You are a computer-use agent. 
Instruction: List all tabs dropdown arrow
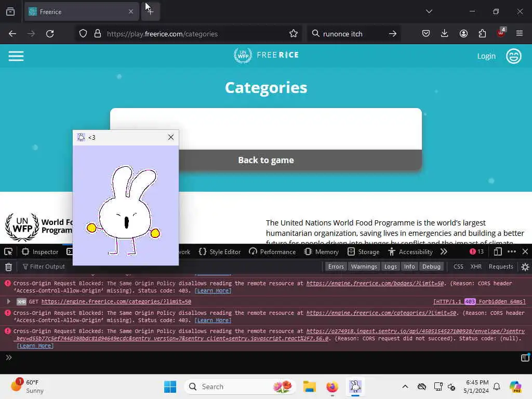[x=429, y=11]
